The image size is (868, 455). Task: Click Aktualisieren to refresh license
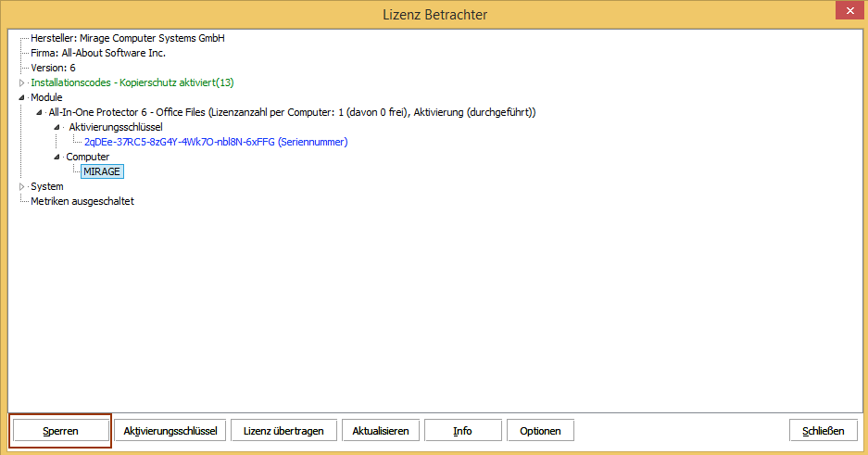(381, 431)
